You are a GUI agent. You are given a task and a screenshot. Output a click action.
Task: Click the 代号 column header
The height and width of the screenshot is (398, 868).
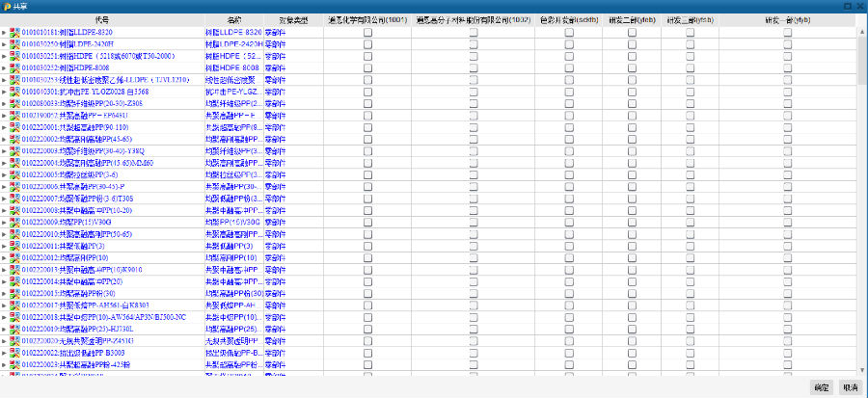[102, 20]
